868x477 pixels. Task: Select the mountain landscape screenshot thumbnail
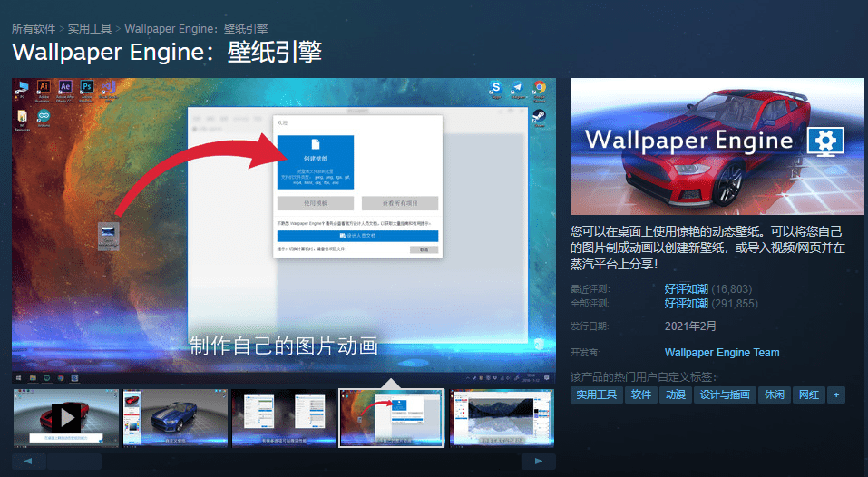pos(502,418)
